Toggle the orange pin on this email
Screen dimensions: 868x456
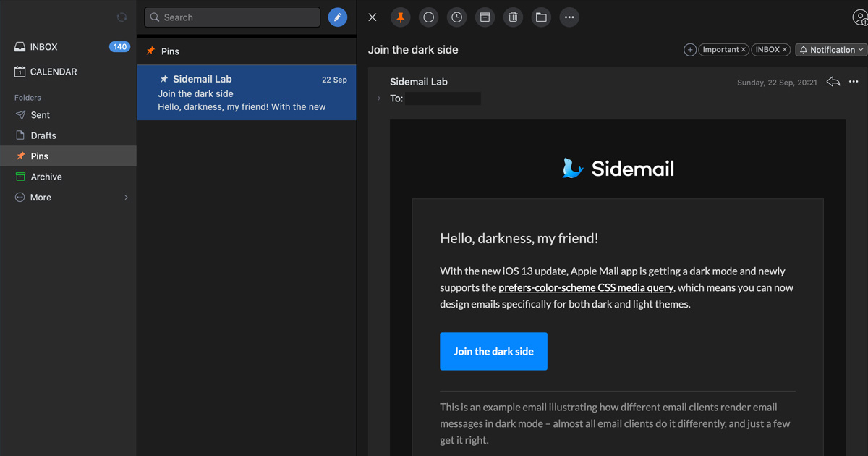coord(400,17)
